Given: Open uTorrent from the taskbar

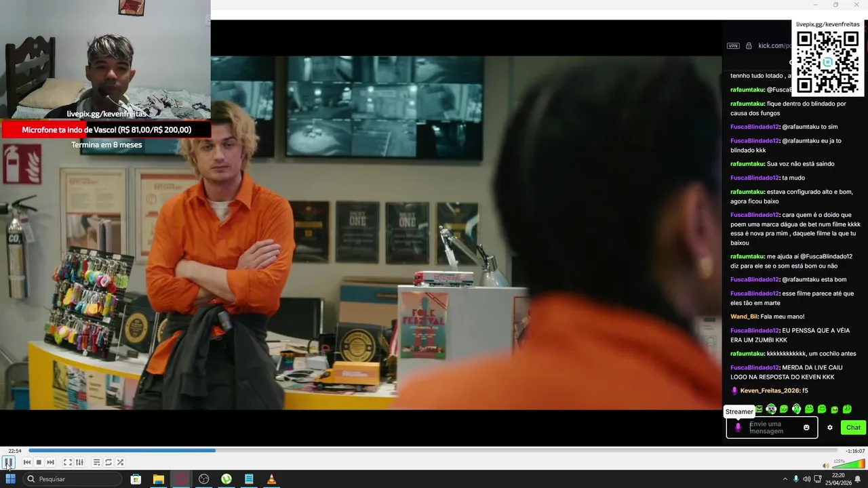Looking at the screenshot, I should click(x=226, y=479).
